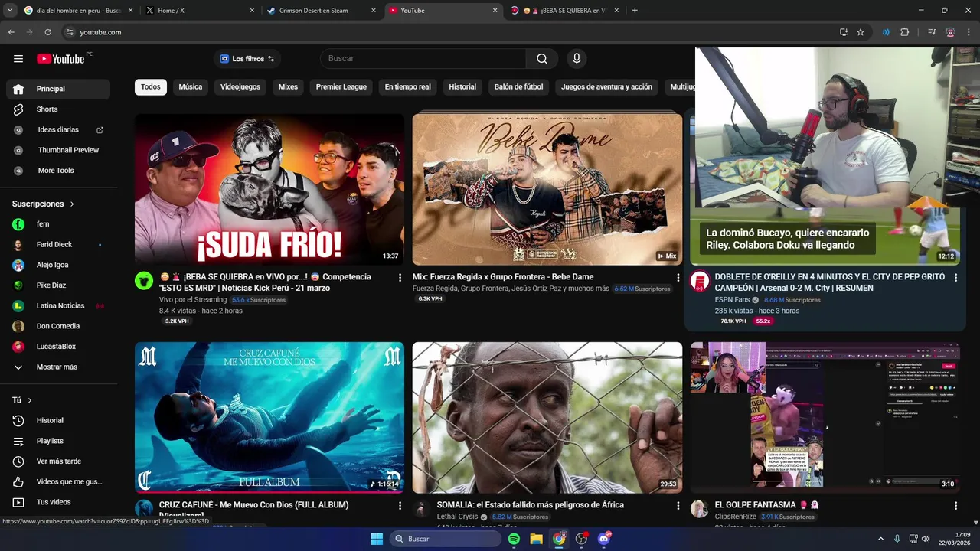
Task: Open Cruz Cafuné full album thumbnail
Action: point(269,417)
